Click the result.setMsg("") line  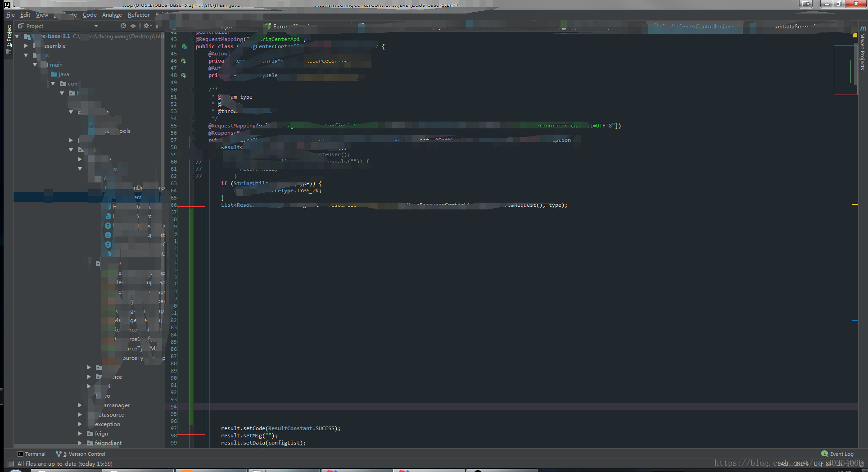click(x=249, y=436)
